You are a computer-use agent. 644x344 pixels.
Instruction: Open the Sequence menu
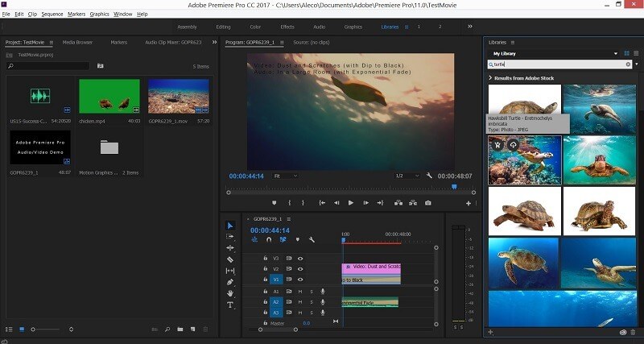52,14
